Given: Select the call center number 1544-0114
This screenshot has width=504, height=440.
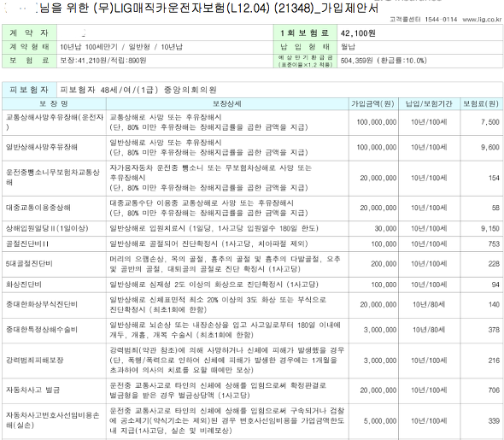Looking at the screenshot, I should (441, 20).
